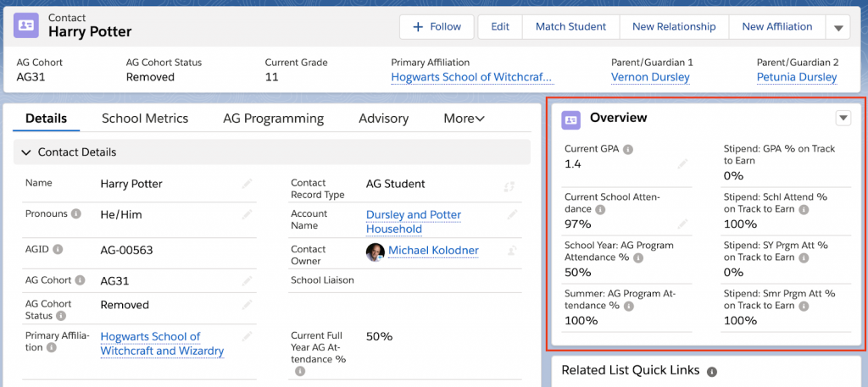Viewport: 868px width, 387px height.
Task: Click the info icon beside AG Cohort Status in Contact Details
Action: [x=61, y=316]
